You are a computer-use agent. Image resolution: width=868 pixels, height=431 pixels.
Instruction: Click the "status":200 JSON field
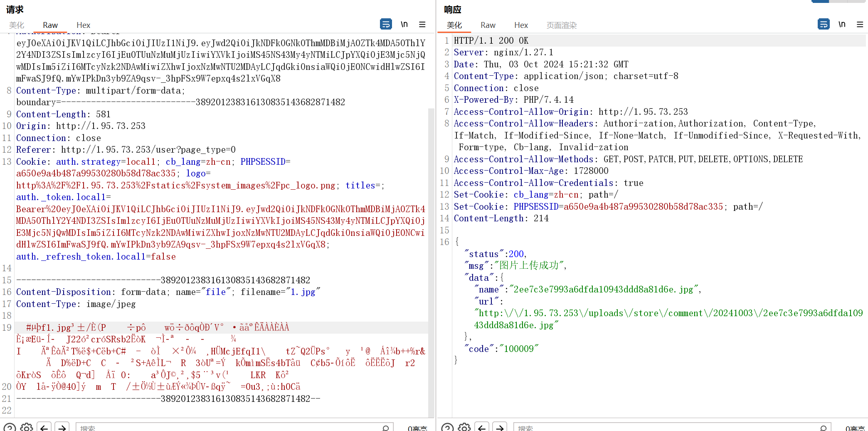pyautogui.click(x=496, y=254)
